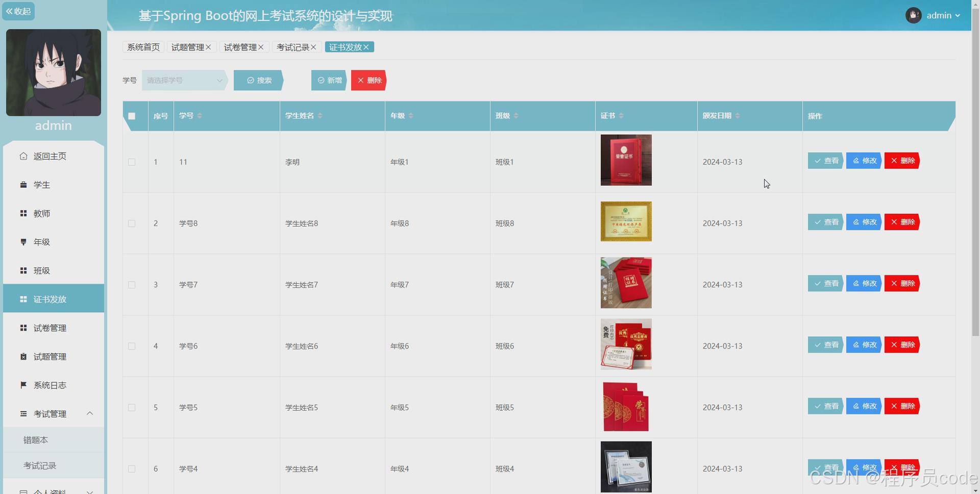This screenshot has width=980, height=494.
Task: Sort by 学号 column arrows
Action: click(x=200, y=116)
